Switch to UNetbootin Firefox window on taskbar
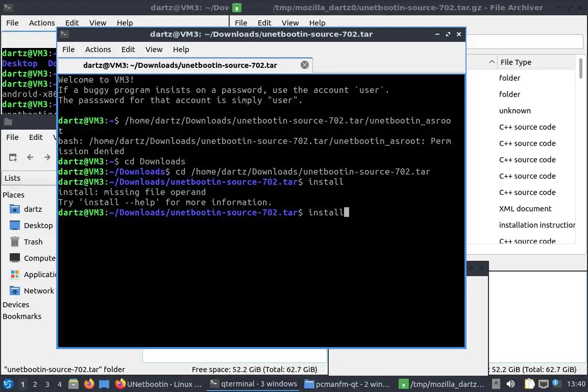 tap(159, 384)
